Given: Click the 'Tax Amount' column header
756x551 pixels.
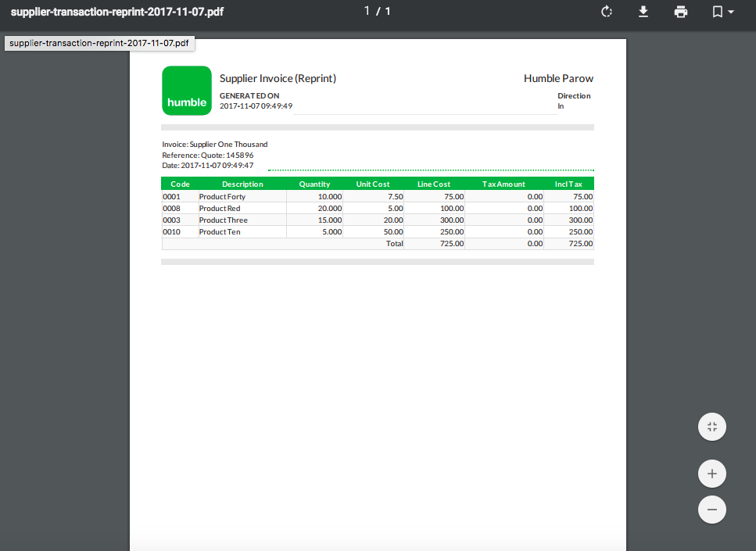Looking at the screenshot, I should point(503,184).
